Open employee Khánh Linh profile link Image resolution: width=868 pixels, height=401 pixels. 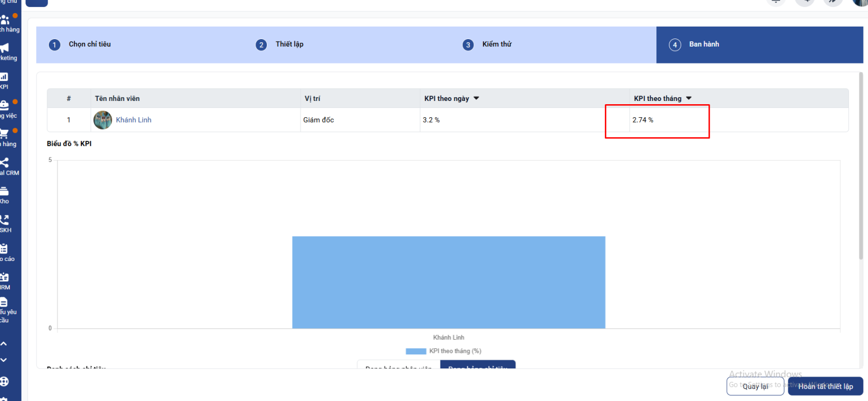tap(133, 120)
